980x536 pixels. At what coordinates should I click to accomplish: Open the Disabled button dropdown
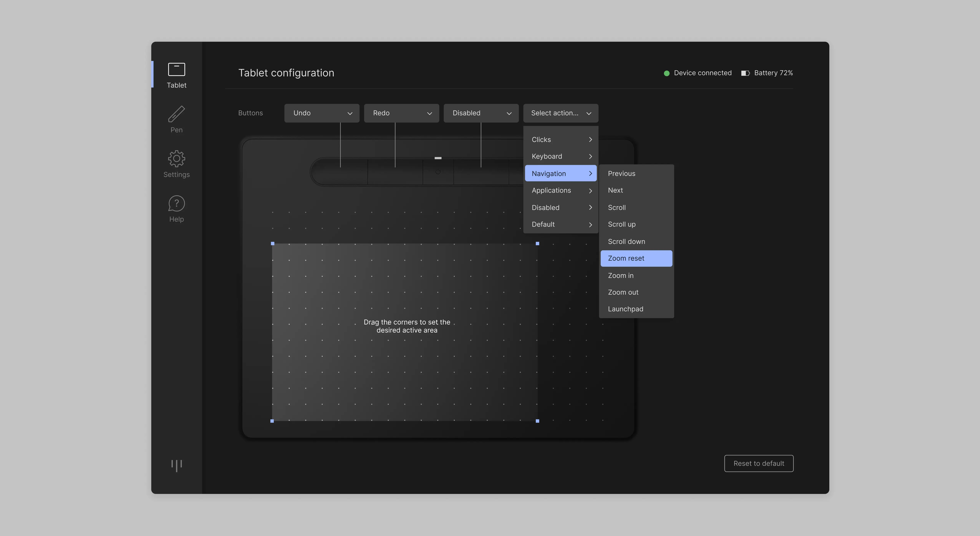click(x=480, y=113)
